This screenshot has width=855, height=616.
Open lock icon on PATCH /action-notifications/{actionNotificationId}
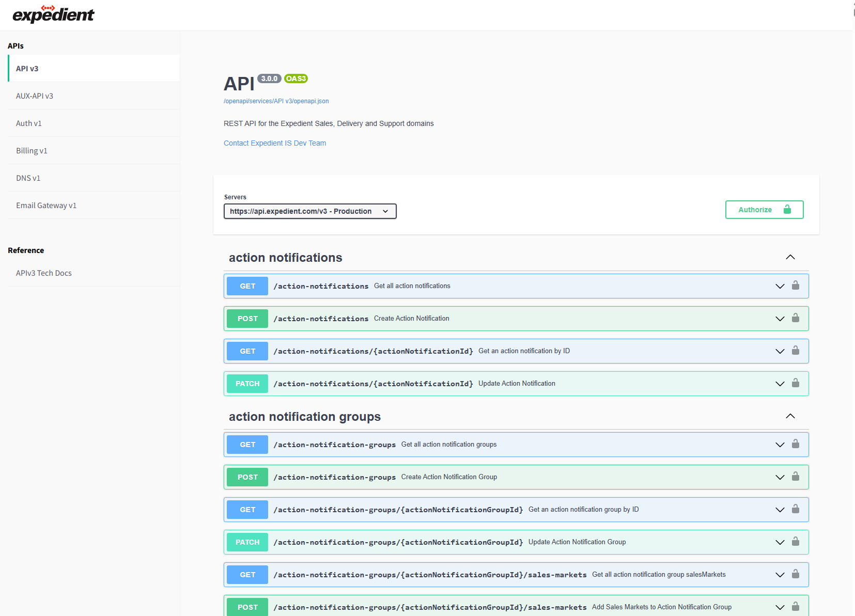tap(796, 384)
